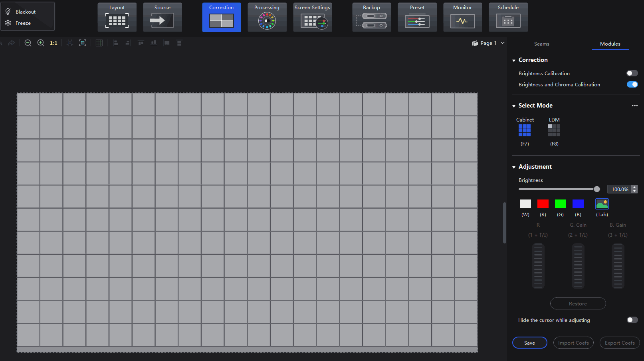This screenshot has width=644, height=361.
Task: Click the align top icon
Action: coord(141,43)
